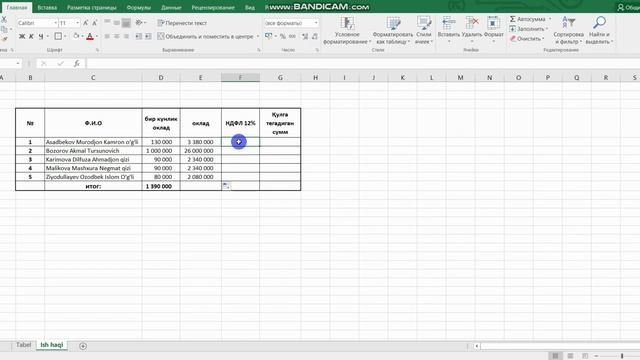The width and height of the screenshot is (640, 360).
Task: Open Сортировка и фильтр menu
Action: (x=568, y=30)
